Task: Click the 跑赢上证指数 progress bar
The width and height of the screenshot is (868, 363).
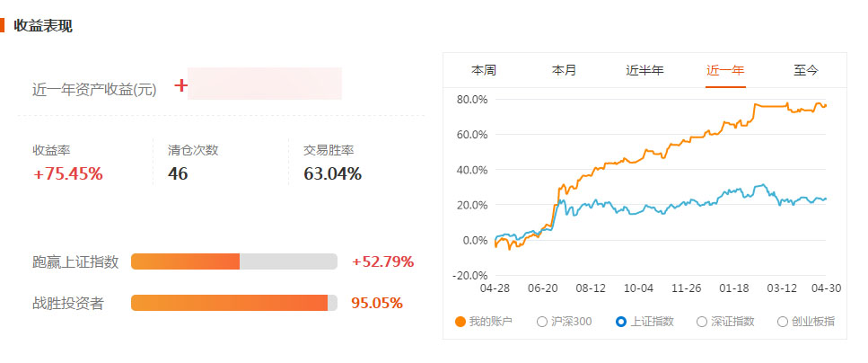Action: pos(234,261)
